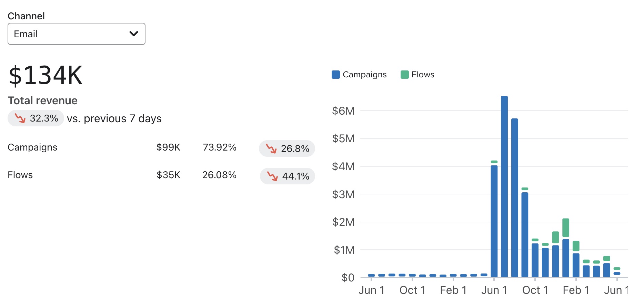Click the 26.8% Campaigns change badge

[x=287, y=148]
